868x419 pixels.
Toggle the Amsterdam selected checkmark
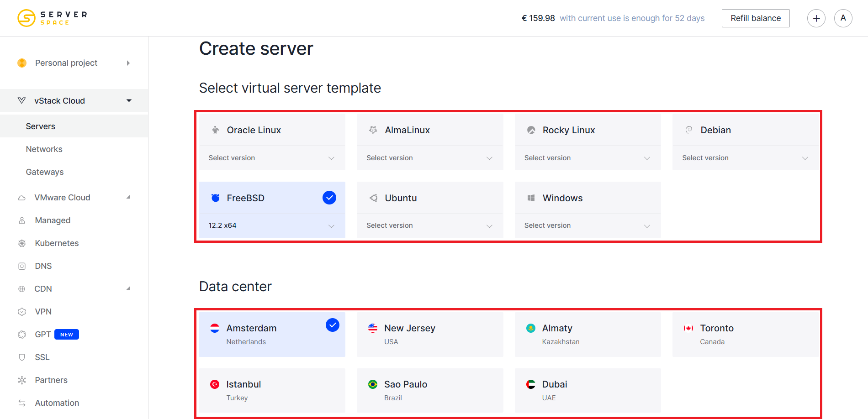click(333, 325)
